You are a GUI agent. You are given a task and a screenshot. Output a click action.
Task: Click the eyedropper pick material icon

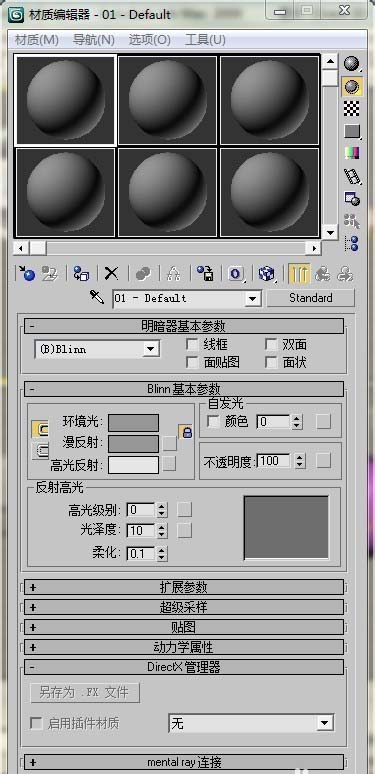97,298
